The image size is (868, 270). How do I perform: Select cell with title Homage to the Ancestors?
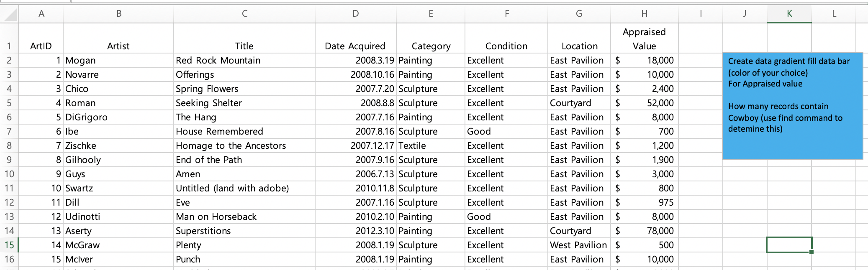(x=231, y=145)
